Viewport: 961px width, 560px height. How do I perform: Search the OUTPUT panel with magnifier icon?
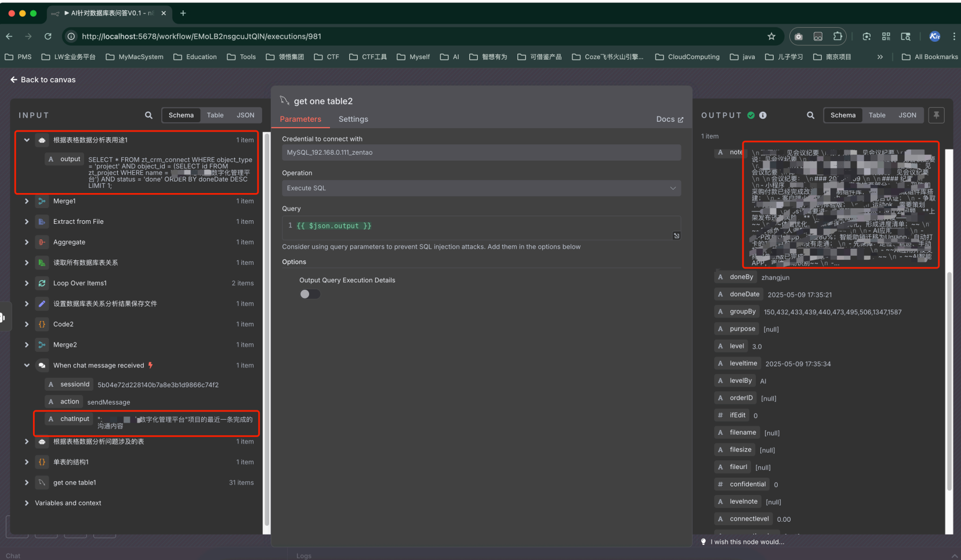click(810, 115)
